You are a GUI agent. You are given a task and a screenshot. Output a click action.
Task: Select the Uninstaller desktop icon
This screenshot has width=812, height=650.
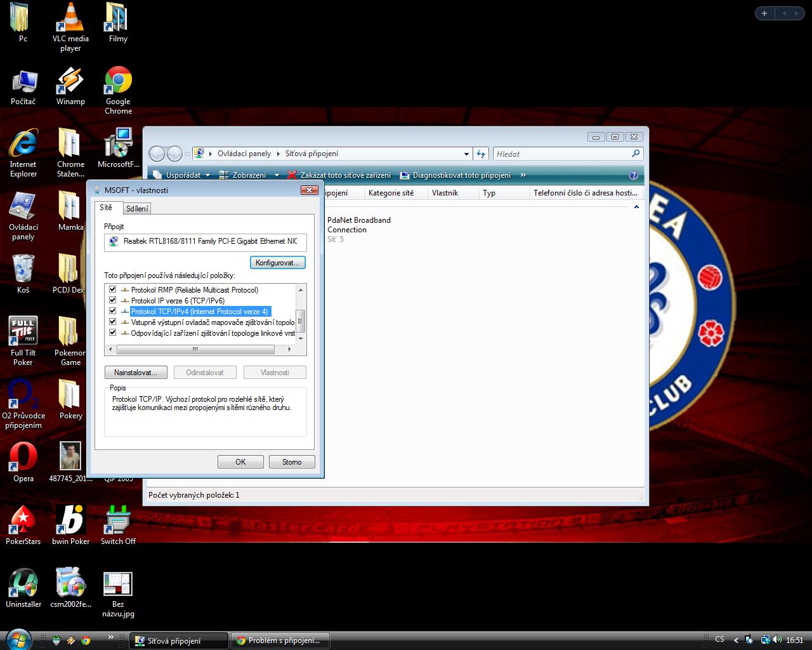click(x=23, y=588)
